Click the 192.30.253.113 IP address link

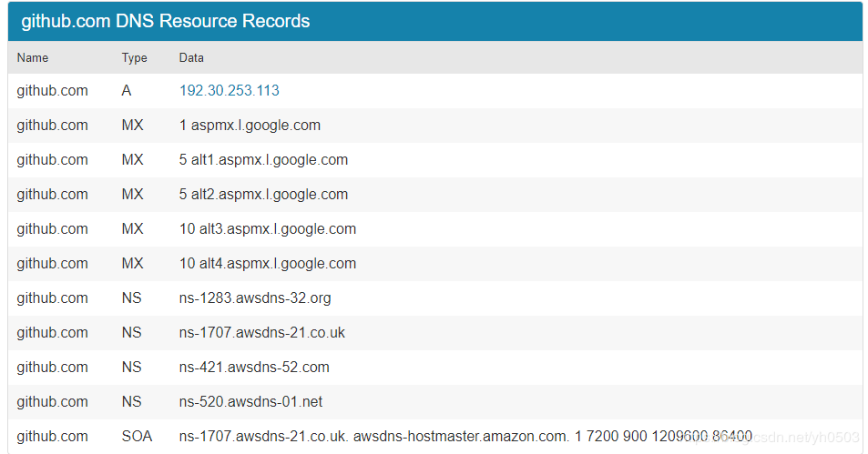(230, 91)
